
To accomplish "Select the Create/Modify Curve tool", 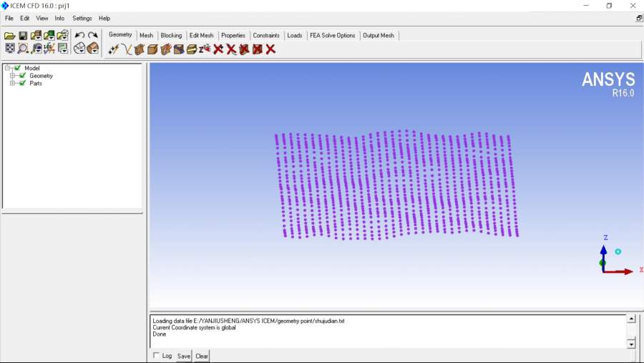I will (127, 49).
